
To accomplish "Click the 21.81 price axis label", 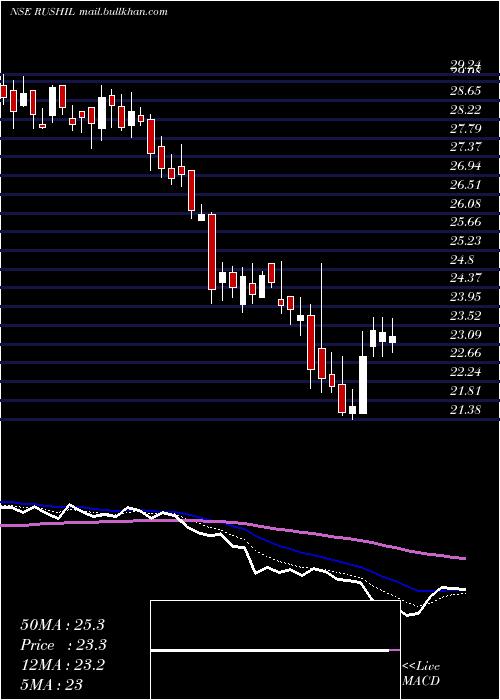I will [x=465, y=391].
